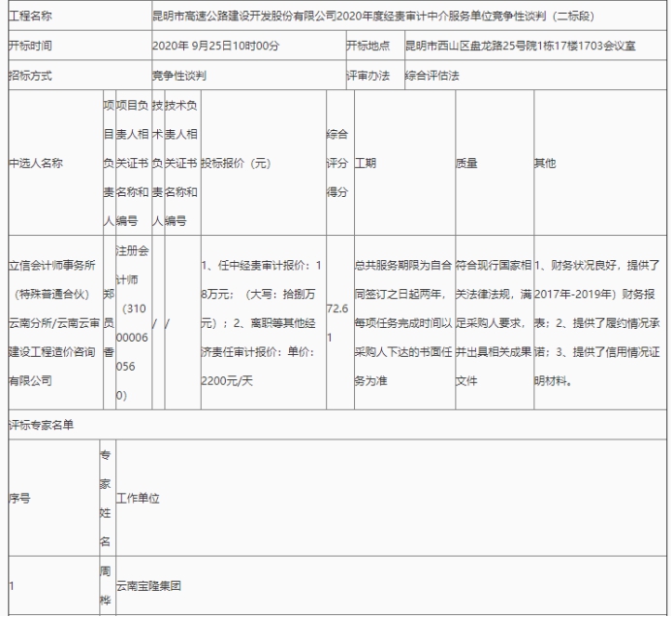This screenshot has height=617, width=672.
Task: Click the 工作单位 column header
Action: (138, 498)
